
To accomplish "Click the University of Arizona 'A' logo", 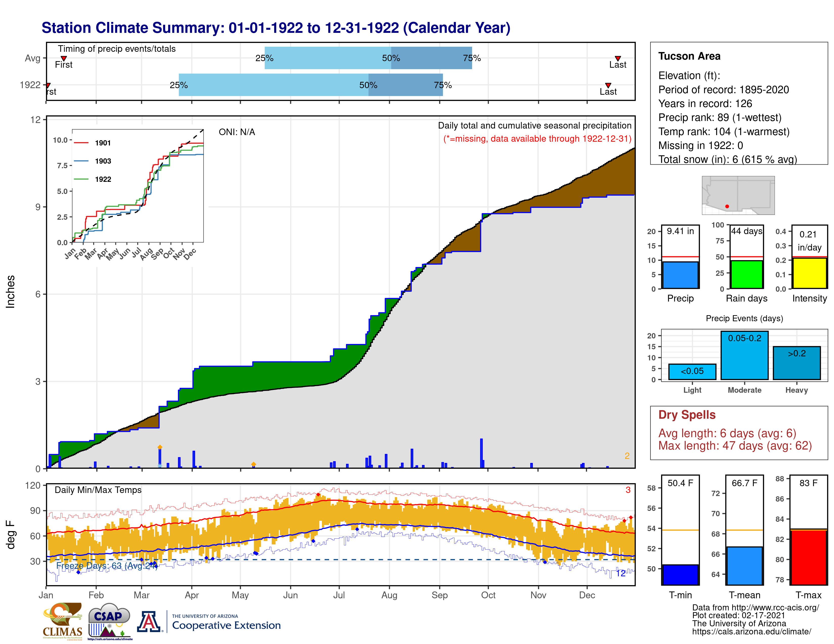I will (x=149, y=622).
